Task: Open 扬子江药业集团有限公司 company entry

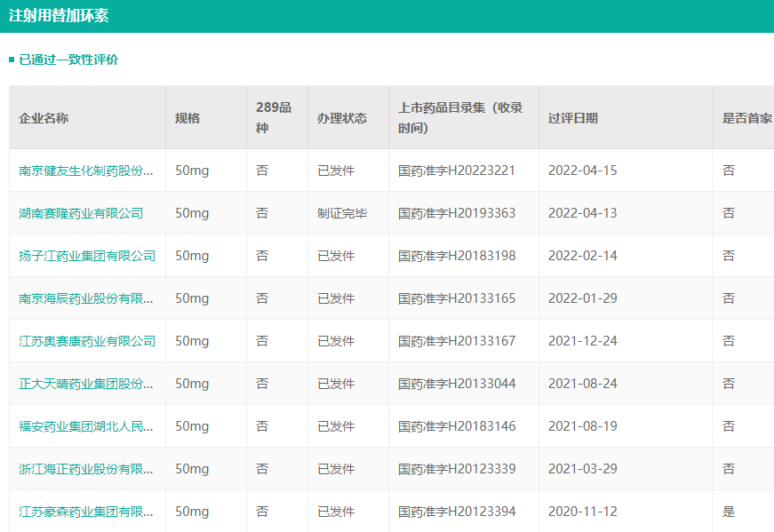Action: pyautogui.click(x=87, y=256)
